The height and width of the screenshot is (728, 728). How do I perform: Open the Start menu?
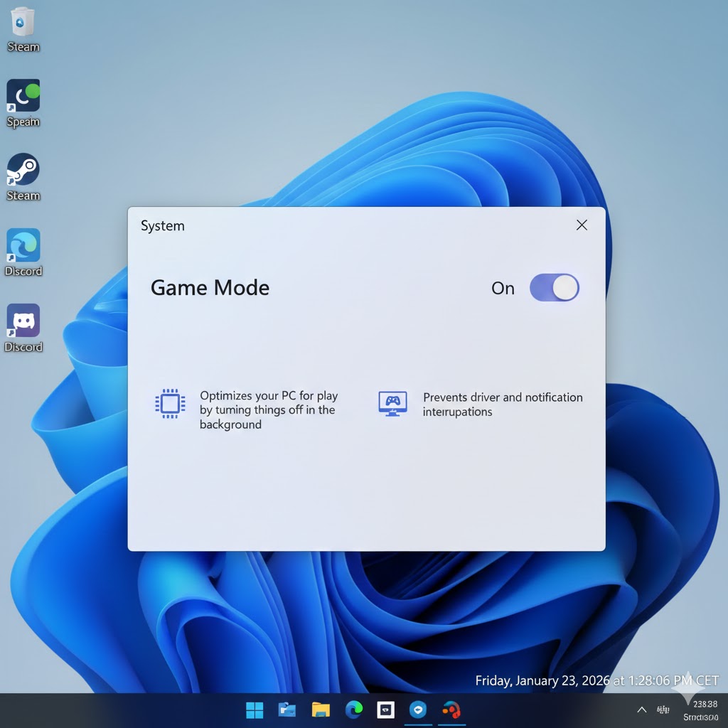(255, 710)
